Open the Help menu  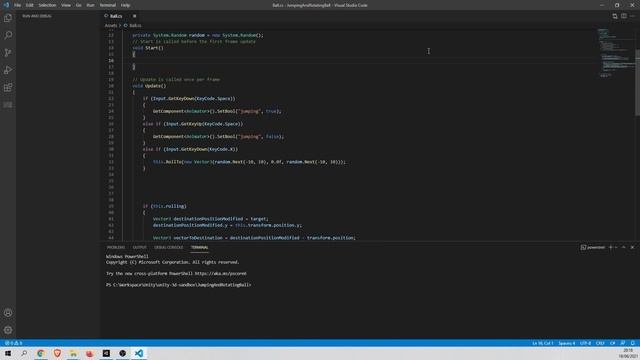tap(125, 5)
